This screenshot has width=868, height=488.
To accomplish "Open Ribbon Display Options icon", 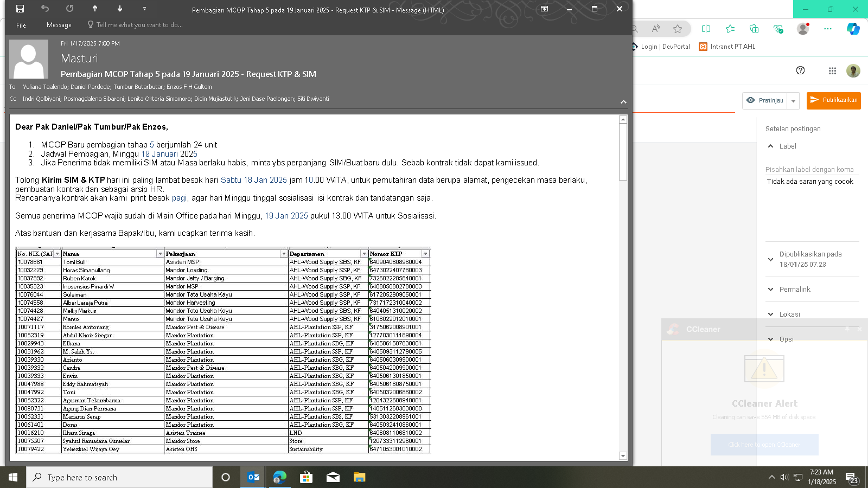I will pos(544,9).
